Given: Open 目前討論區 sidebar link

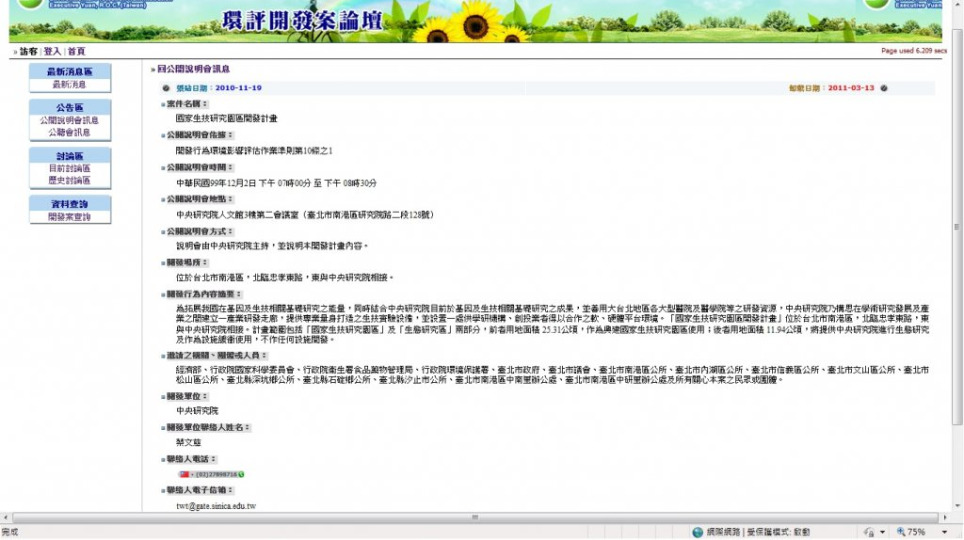Looking at the screenshot, I should point(70,169).
